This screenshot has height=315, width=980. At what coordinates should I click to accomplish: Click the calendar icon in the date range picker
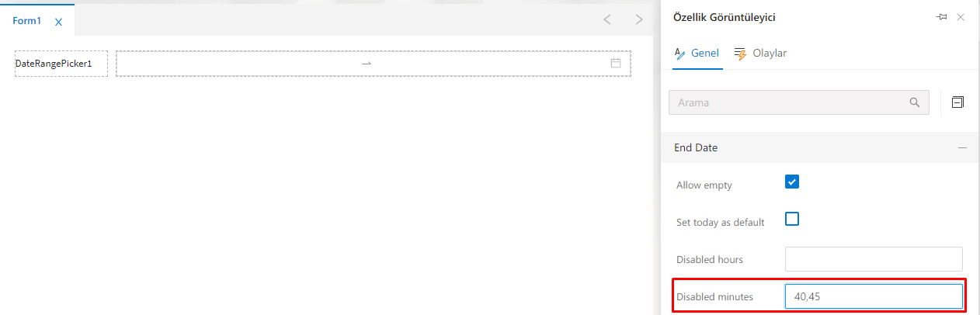[616, 64]
